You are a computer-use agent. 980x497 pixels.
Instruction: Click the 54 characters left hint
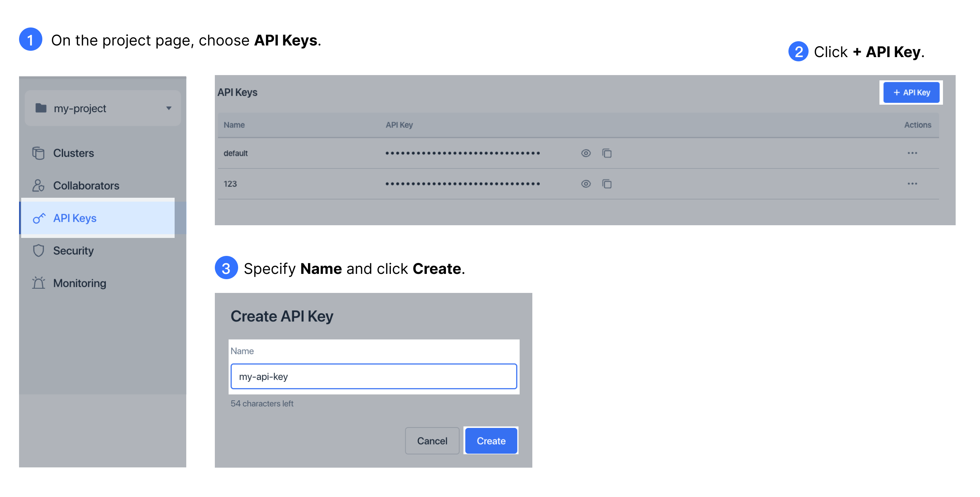(x=262, y=404)
